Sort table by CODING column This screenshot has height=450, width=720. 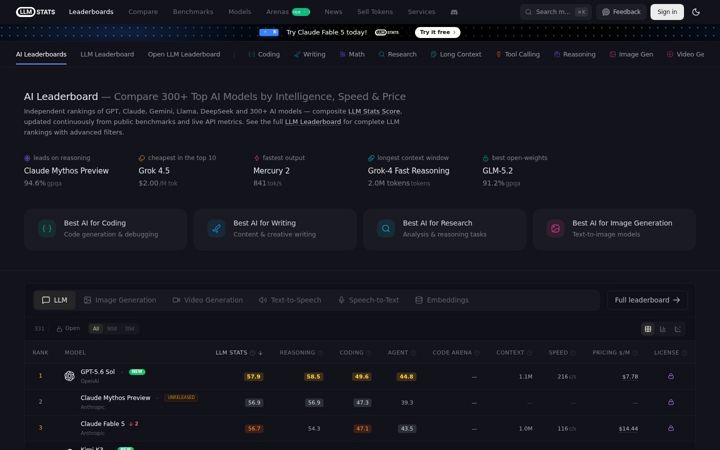click(x=351, y=353)
